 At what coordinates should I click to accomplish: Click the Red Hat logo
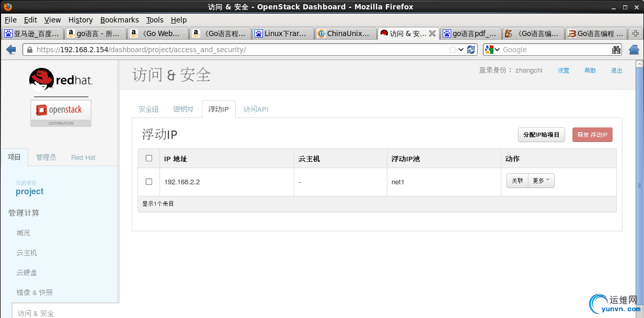click(x=61, y=79)
